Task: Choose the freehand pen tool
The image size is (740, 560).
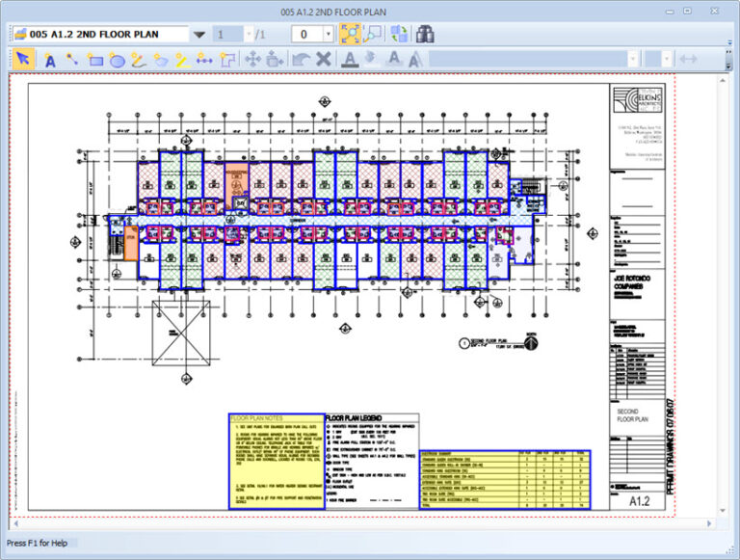Action: [139, 60]
